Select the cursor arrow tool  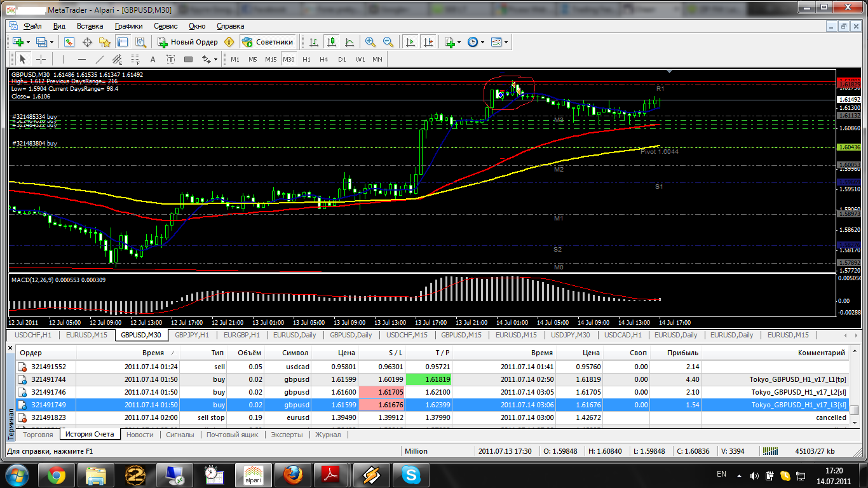pos(23,59)
